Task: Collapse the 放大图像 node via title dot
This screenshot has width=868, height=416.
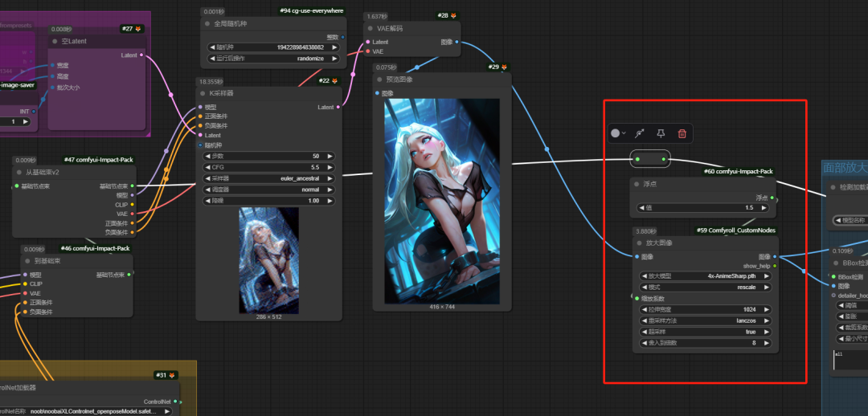Action: [x=638, y=243]
